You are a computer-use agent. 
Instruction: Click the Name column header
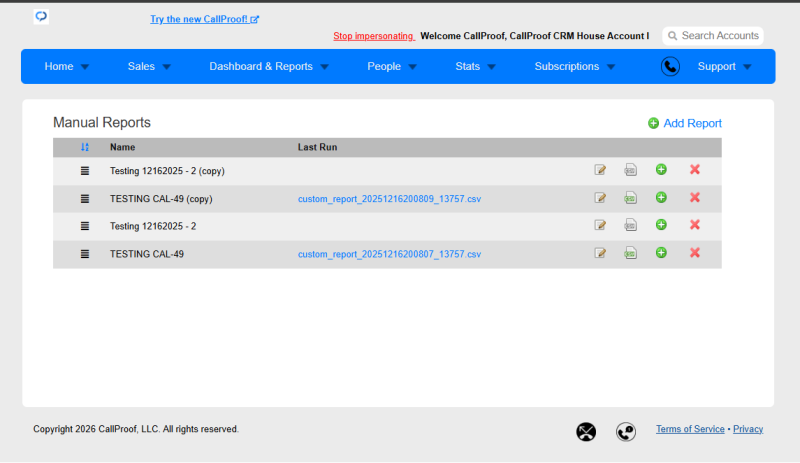pos(122,147)
